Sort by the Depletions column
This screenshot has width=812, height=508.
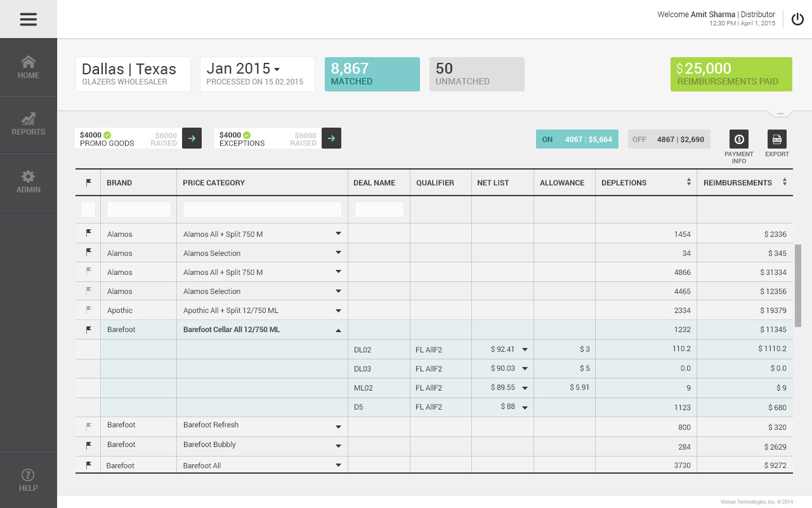point(688,182)
